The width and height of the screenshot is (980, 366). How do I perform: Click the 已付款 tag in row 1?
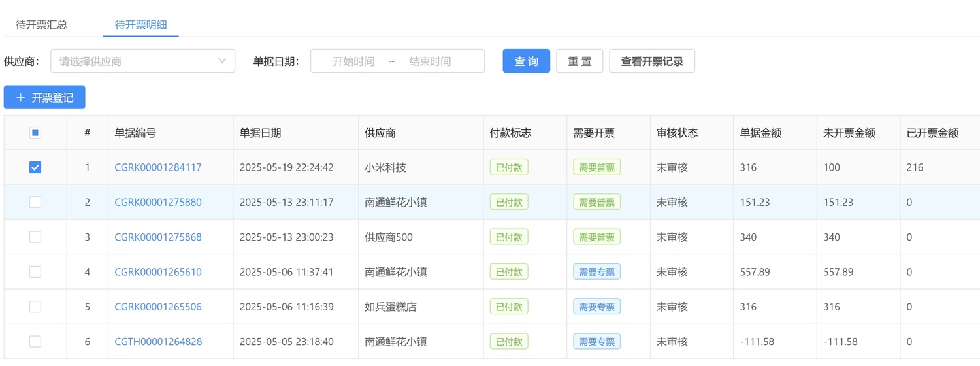(509, 167)
